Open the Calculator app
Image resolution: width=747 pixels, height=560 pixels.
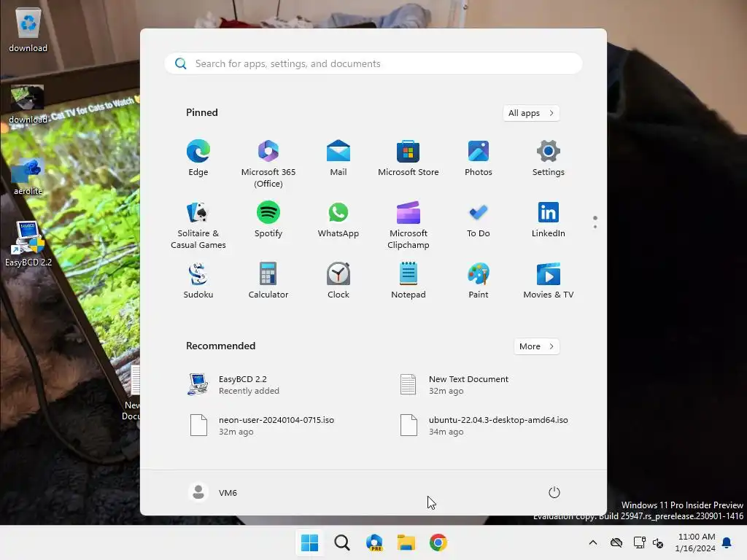pyautogui.click(x=268, y=281)
